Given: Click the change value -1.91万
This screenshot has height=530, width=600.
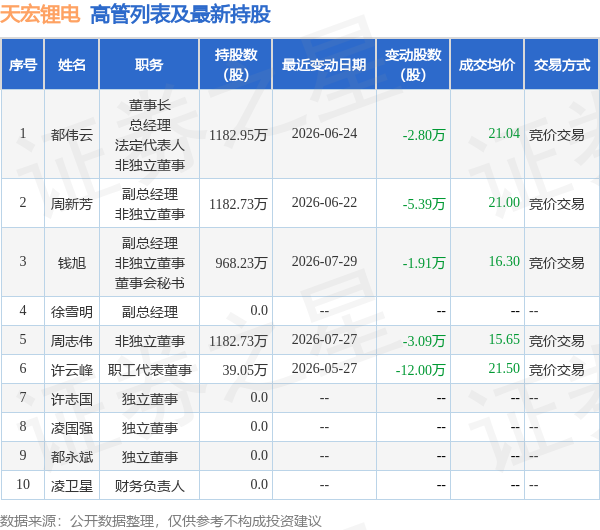Looking at the screenshot, I should (424, 263).
